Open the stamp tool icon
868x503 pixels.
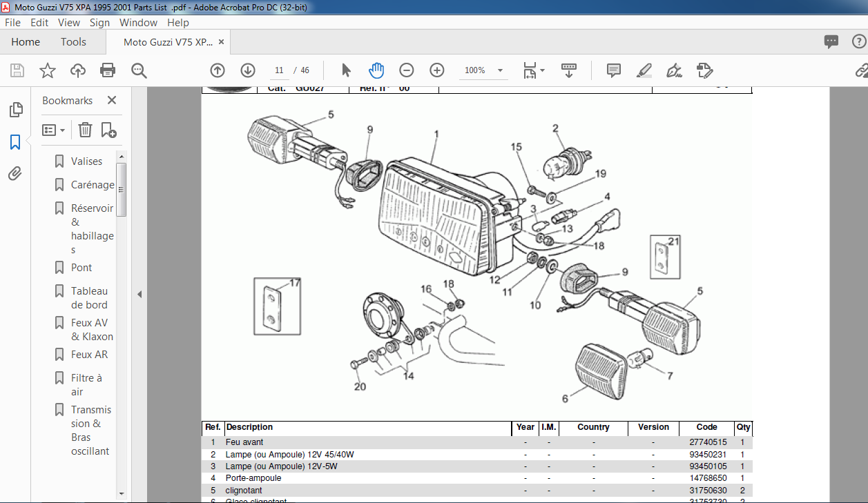click(x=704, y=70)
